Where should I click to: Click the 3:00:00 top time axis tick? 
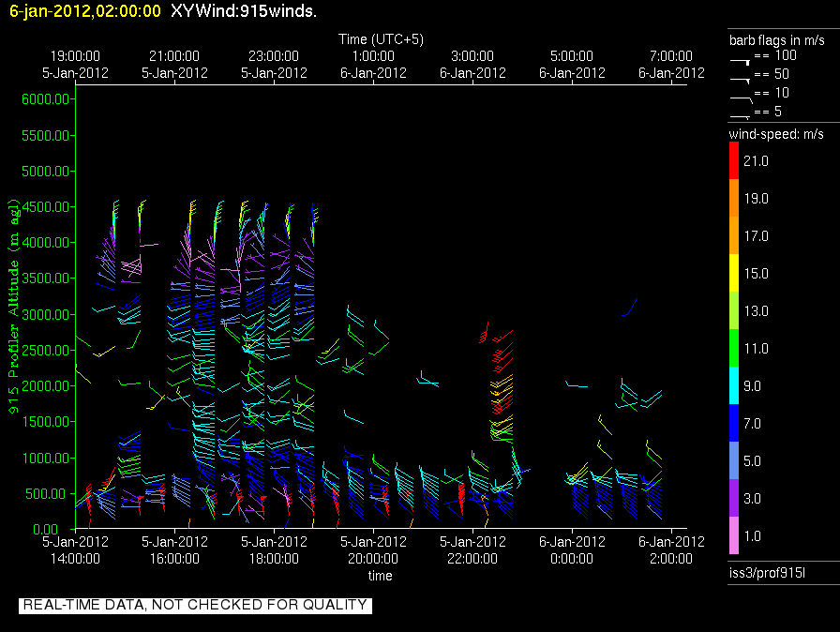click(x=472, y=56)
